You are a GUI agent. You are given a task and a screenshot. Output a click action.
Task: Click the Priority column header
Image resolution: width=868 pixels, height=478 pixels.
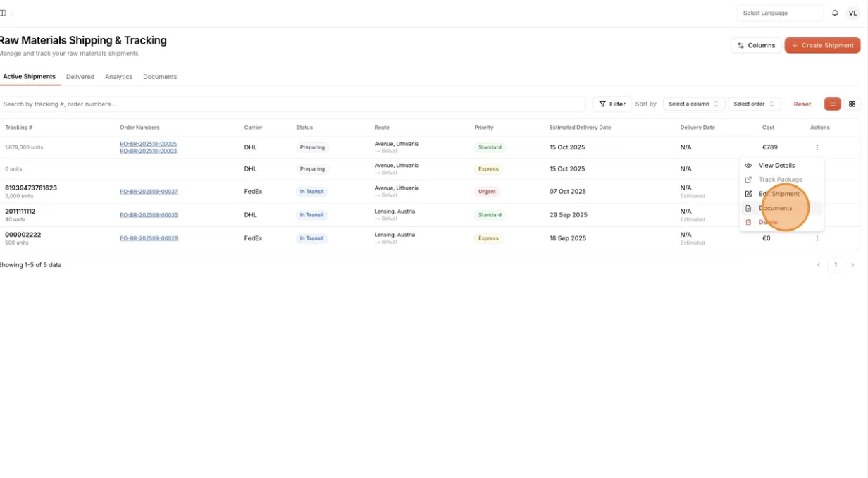484,128
